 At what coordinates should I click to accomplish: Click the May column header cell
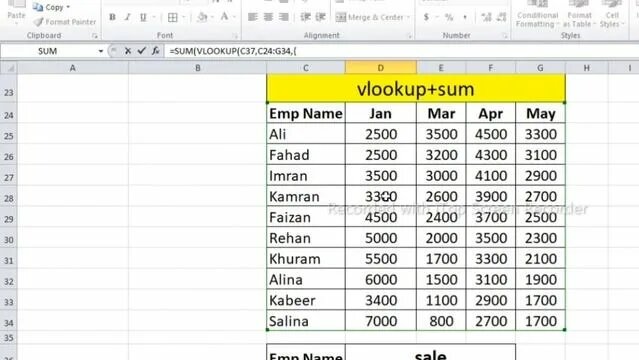pyautogui.click(x=540, y=113)
